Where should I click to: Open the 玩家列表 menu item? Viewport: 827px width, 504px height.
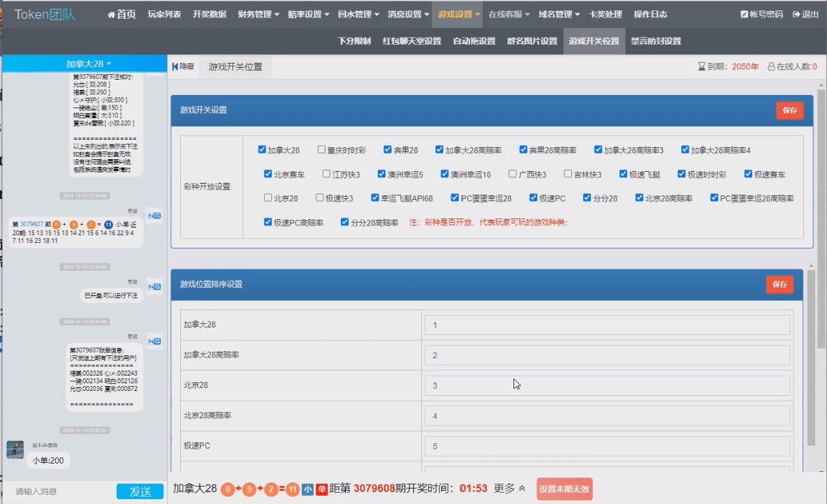(164, 15)
